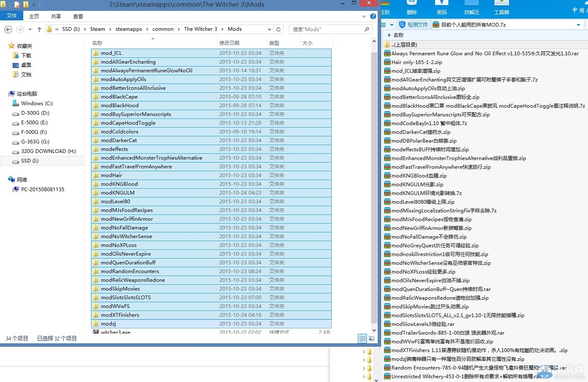
Task: Open archiver list-view menu icon
Action: pyautogui.click(x=384, y=25)
